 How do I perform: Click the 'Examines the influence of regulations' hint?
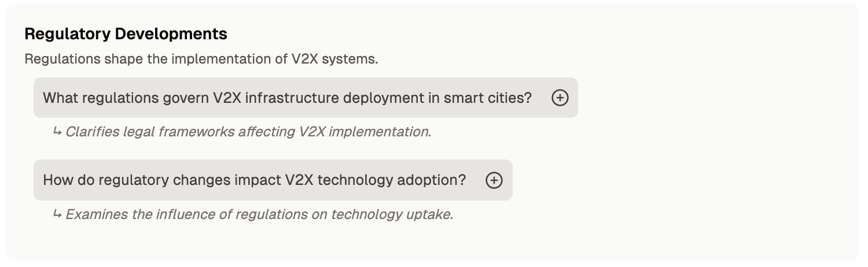(x=259, y=214)
